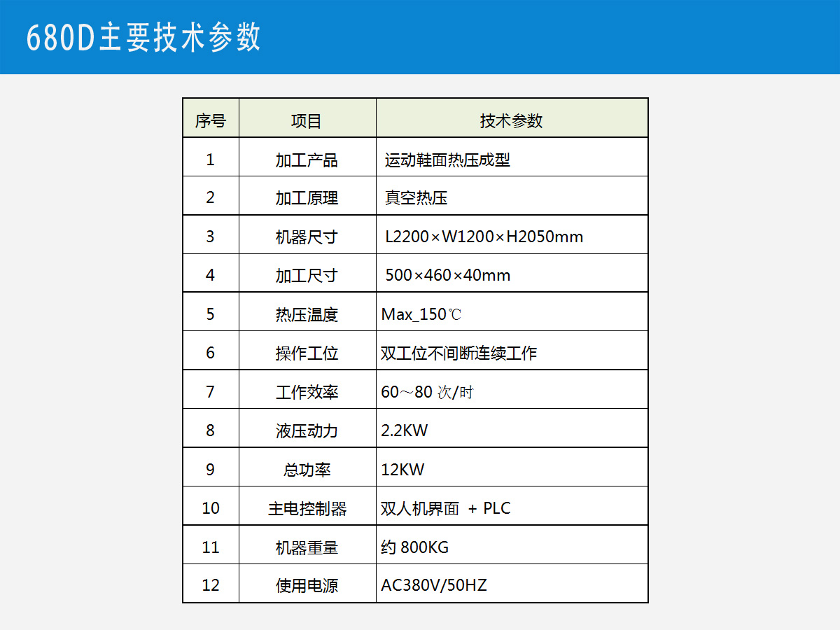Select the 真空热压 cell
The height and width of the screenshot is (630, 840).
click(416, 198)
